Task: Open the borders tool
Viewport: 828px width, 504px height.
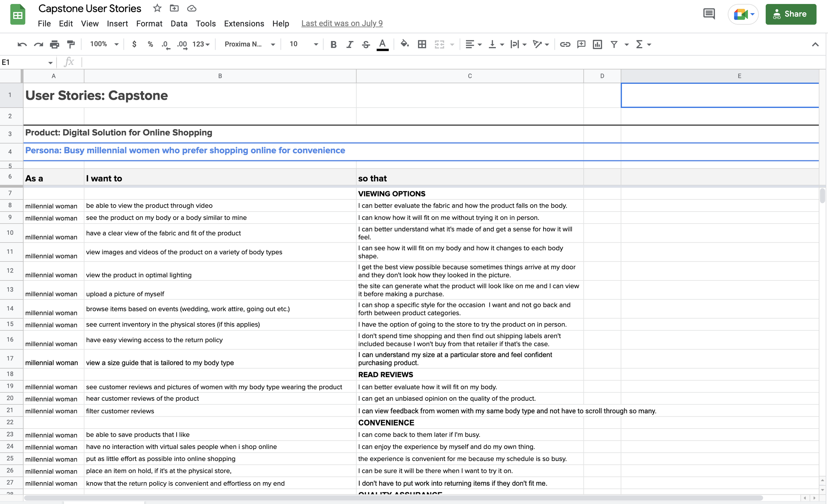Action: point(422,44)
